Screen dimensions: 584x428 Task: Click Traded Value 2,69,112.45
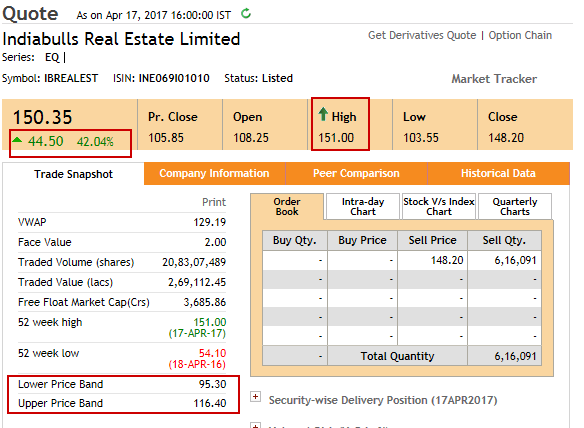(197, 282)
